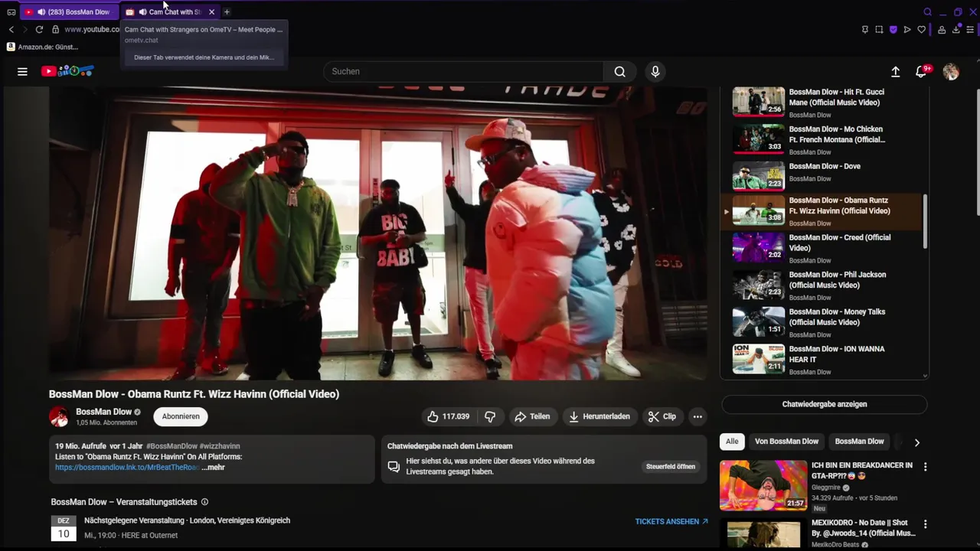Image resolution: width=980 pixels, height=551 pixels.
Task: Click the search magnifier button
Action: tap(619, 71)
